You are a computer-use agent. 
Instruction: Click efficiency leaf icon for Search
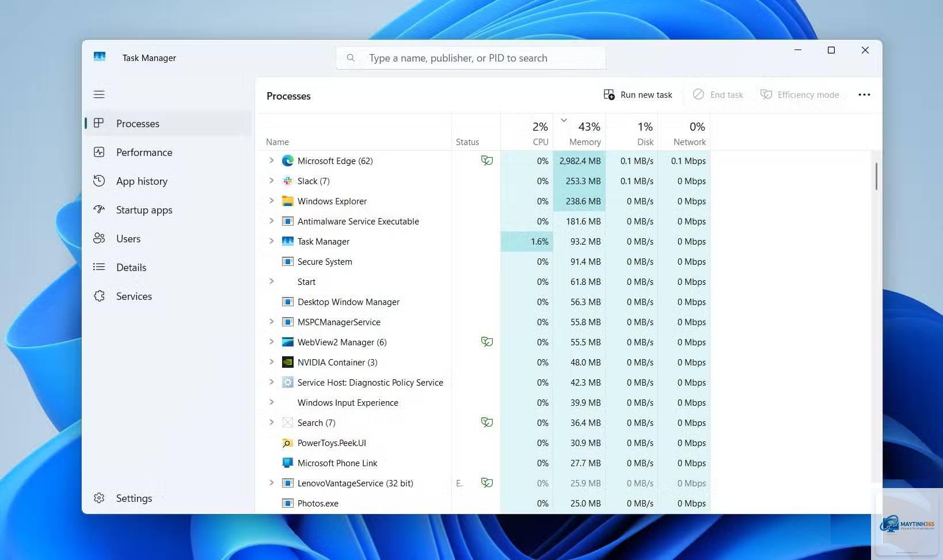click(487, 422)
